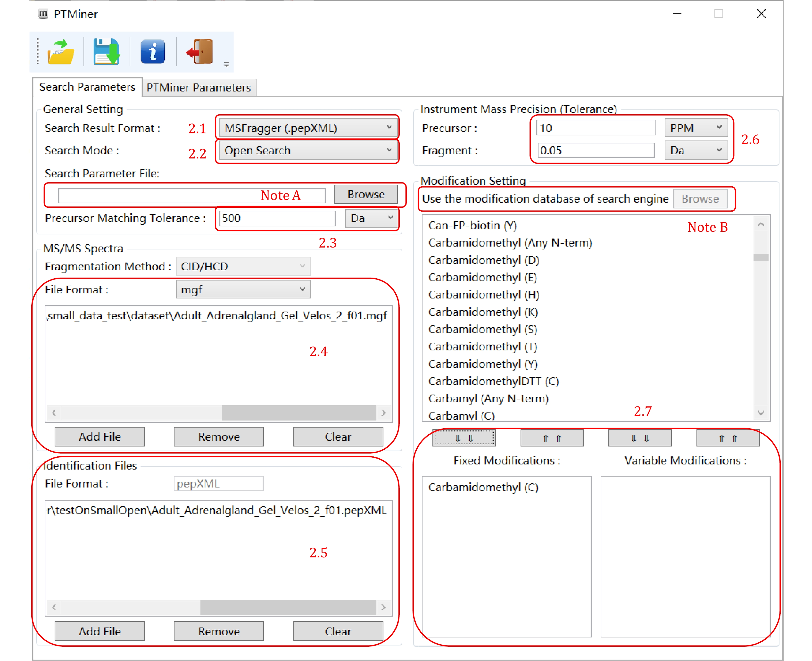Screen dimensions: 812x661
Task: Select Carbamidomethyl (H) in list
Action: click(x=484, y=295)
